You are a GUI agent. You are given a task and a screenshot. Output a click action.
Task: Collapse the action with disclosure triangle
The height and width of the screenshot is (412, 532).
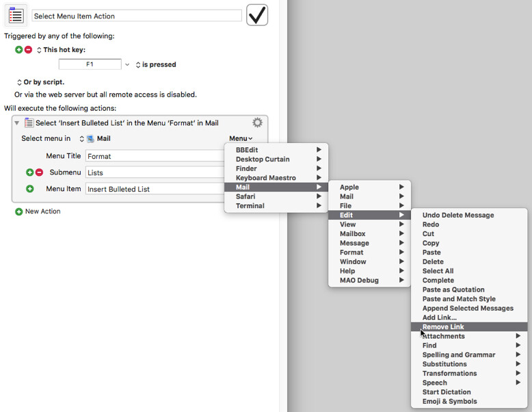(x=16, y=123)
